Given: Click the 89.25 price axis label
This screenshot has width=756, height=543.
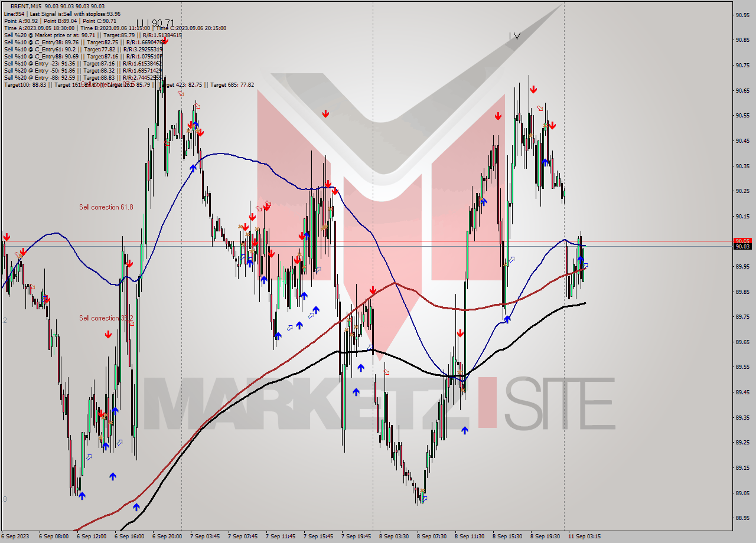Looking at the screenshot, I should [742, 442].
